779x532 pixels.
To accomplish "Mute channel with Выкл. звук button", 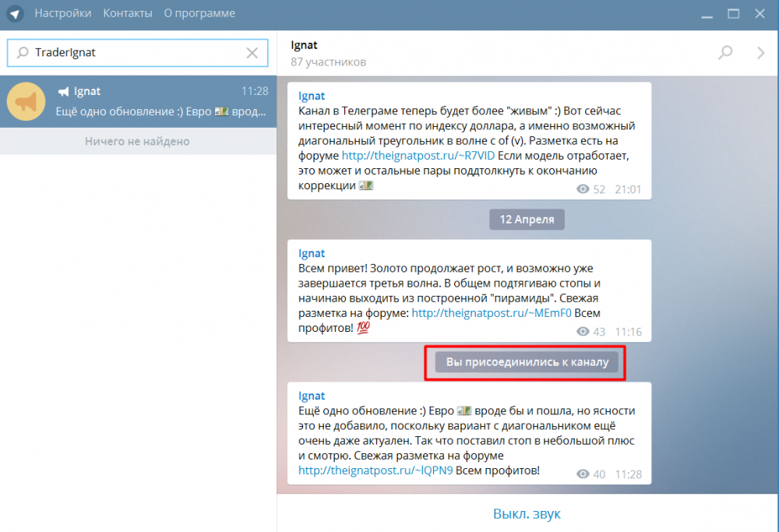I will [x=527, y=513].
